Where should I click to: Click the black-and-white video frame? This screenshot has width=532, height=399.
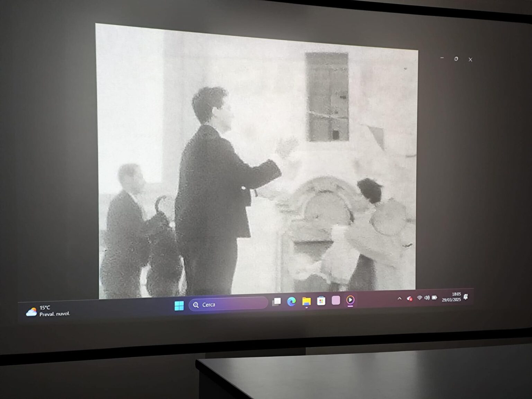point(257,161)
